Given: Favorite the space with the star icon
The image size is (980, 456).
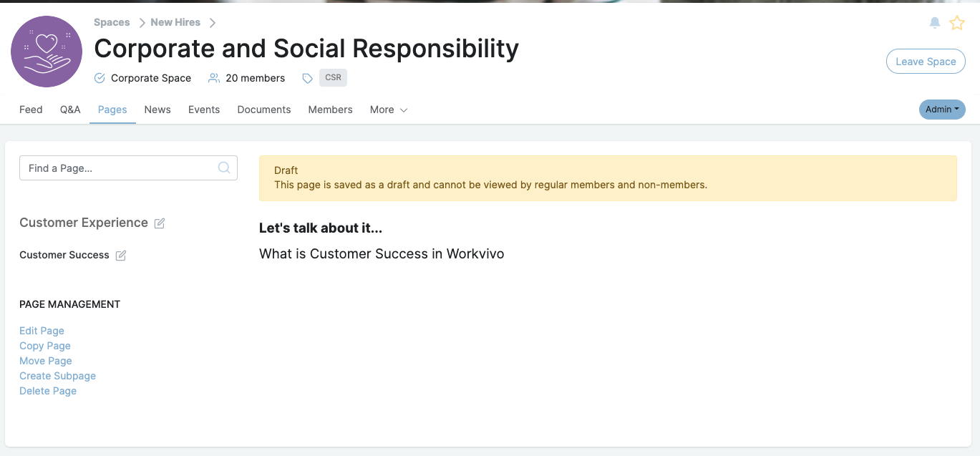Looking at the screenshot, I should click(x=957, y=23).
